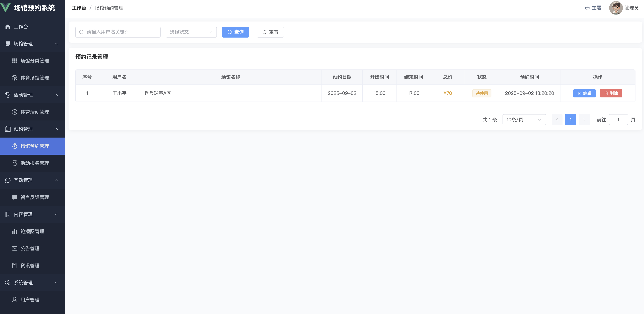Click the 查询 search button
Screen dimensions: 644x314
tap(235, 32)
